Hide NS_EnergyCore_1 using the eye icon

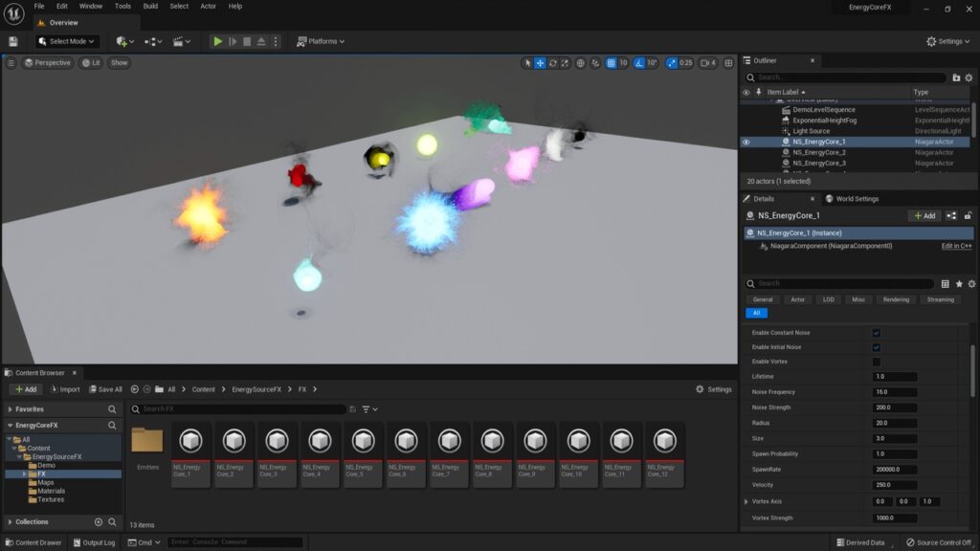746,142
